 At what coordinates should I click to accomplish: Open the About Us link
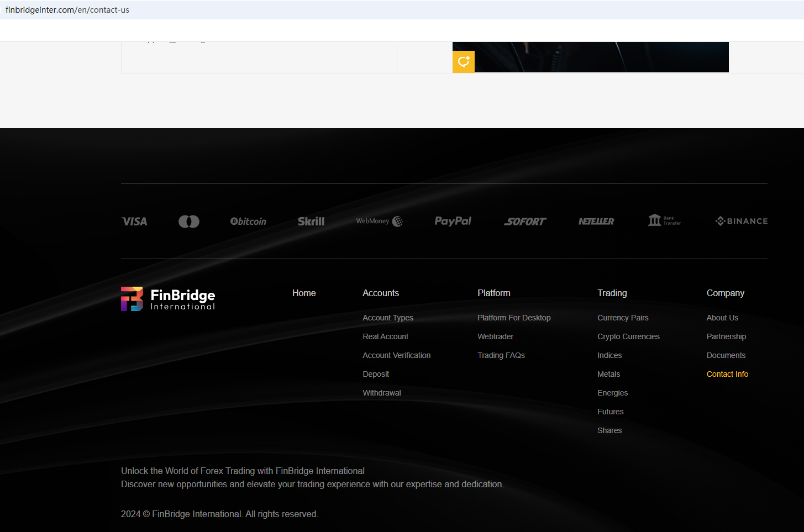(722, 318)
